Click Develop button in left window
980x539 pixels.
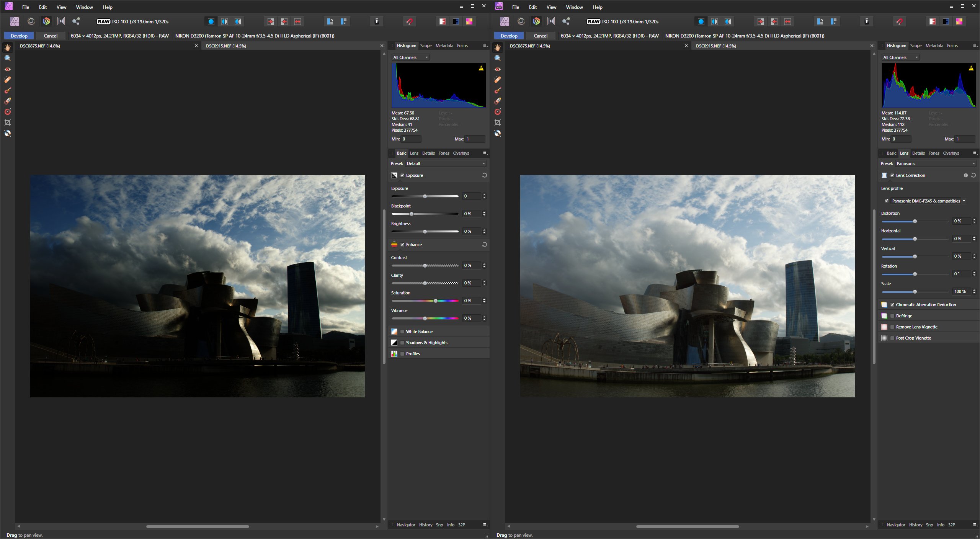point(19,36)
